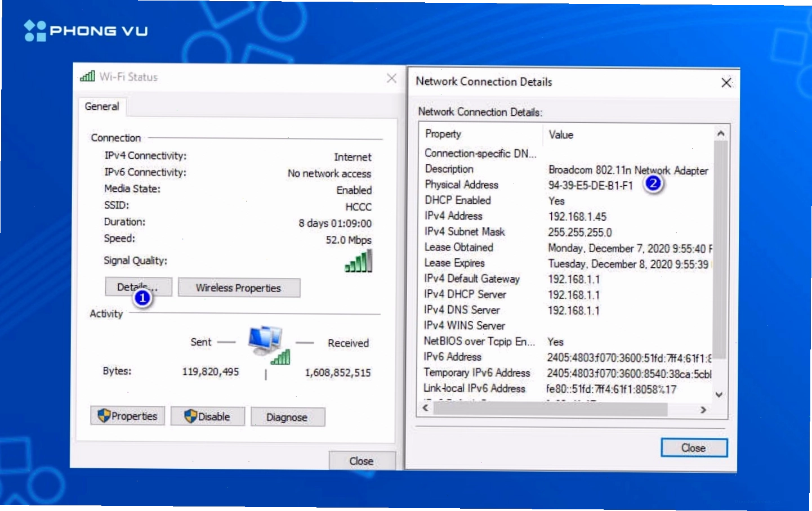Open Wireless Properties
This screenshot has height=511, width=812.
pos(239,288)
